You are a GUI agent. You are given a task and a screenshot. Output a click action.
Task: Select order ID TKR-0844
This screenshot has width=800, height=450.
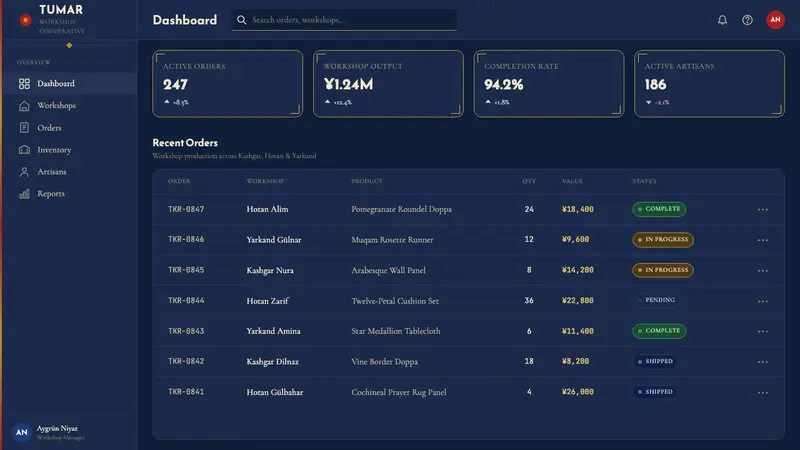point(186,301)
